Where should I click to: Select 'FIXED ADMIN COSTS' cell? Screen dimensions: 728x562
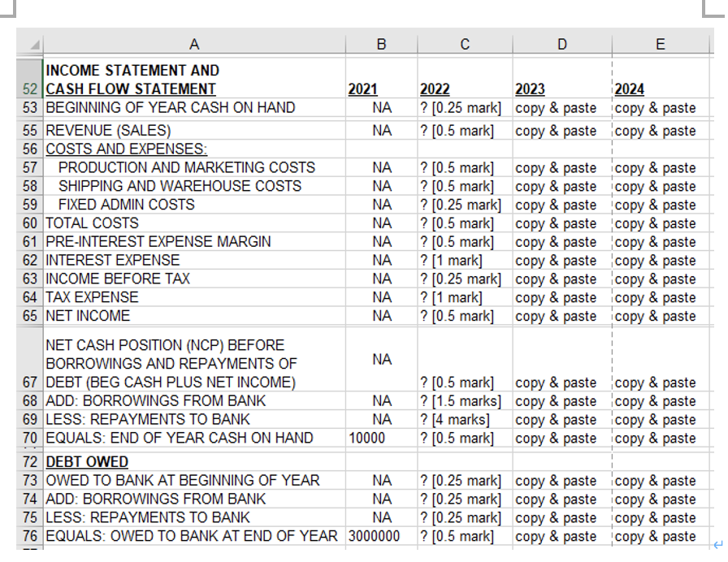click(194, 205)
